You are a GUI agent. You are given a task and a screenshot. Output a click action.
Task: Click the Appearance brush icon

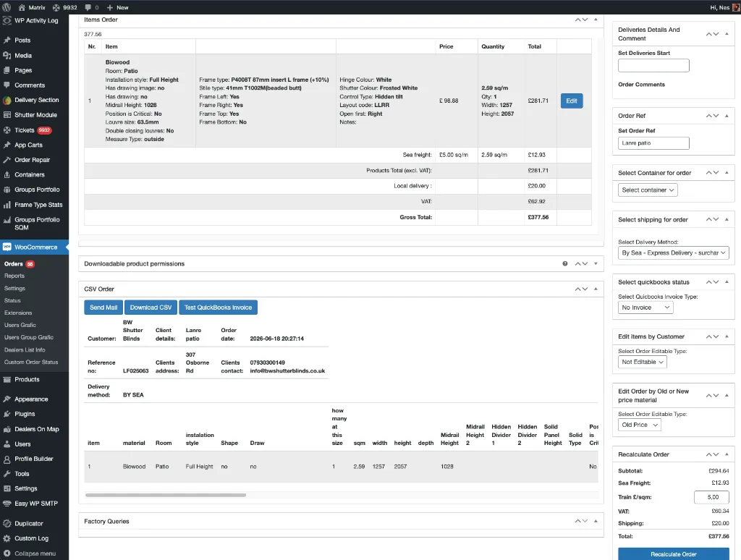(x=7, y=399)
